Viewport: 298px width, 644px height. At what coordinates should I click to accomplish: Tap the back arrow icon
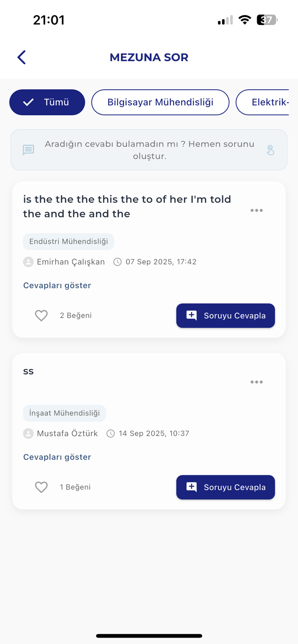coord(22,57)
